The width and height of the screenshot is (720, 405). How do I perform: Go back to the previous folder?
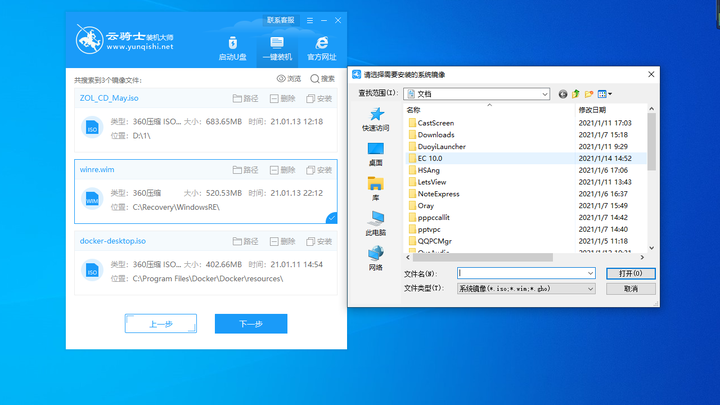click(x=562, y=94)
